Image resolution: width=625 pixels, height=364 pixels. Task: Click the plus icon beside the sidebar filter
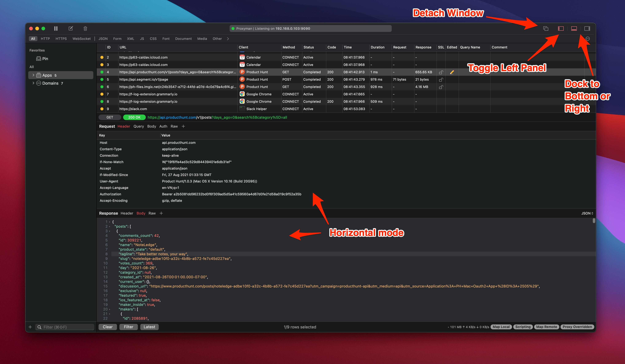[x=30, y=327]
